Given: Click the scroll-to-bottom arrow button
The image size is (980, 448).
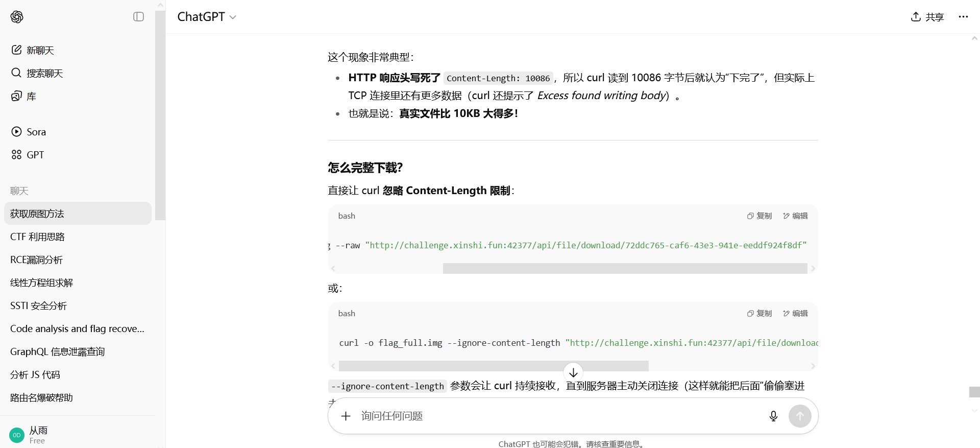Looking at the screenshot, I should 573,372.
